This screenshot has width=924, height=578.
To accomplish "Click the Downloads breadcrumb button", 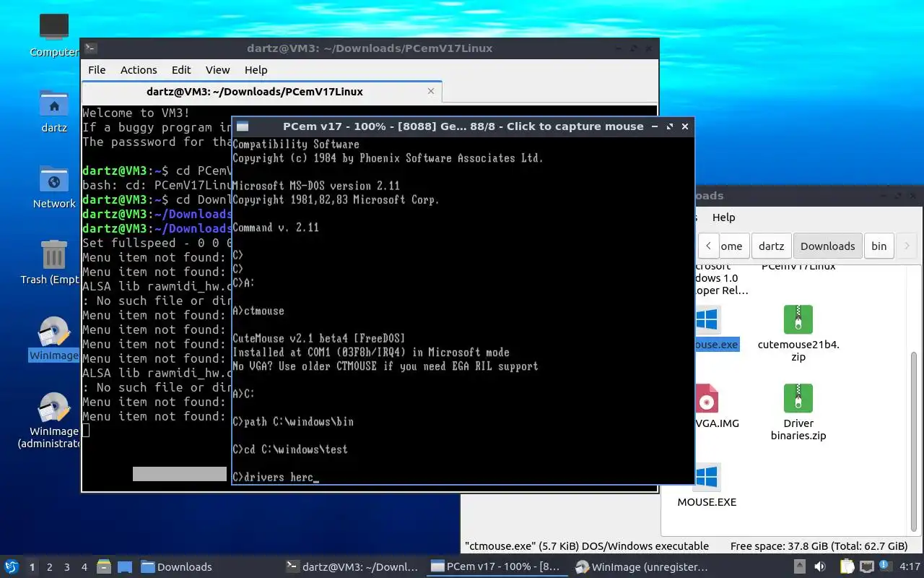I will click(x=827, y=246).
